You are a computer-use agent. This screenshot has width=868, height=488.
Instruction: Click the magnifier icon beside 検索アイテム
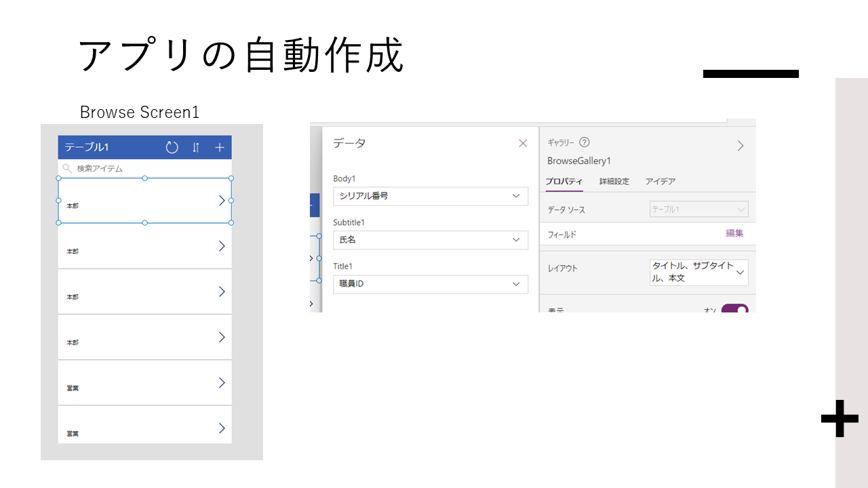(66, 168)
